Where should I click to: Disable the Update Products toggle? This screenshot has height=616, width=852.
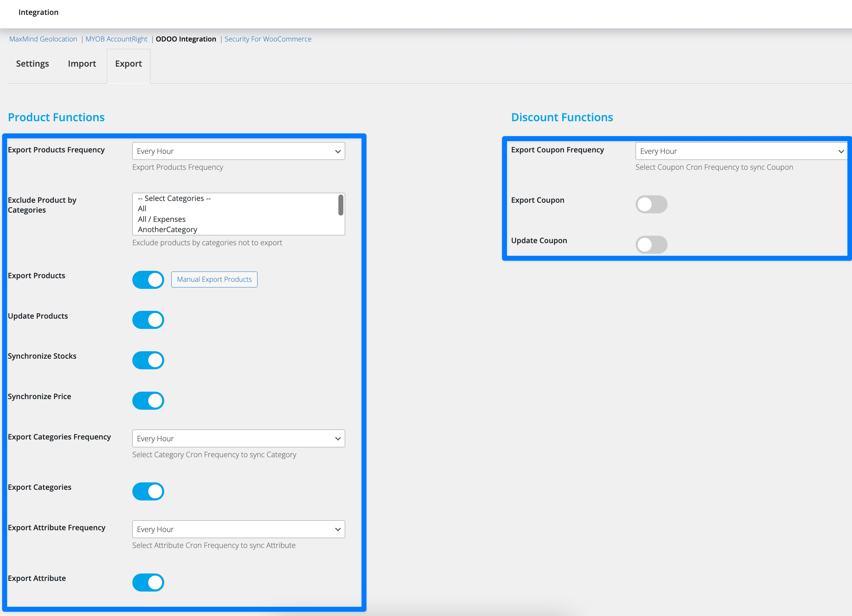tap(148, 320)
